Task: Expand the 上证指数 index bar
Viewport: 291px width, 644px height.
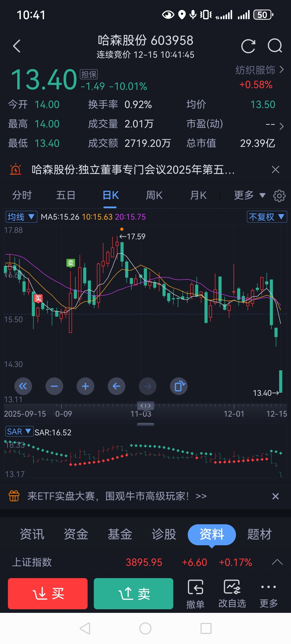Action: (x=277, y=562)
